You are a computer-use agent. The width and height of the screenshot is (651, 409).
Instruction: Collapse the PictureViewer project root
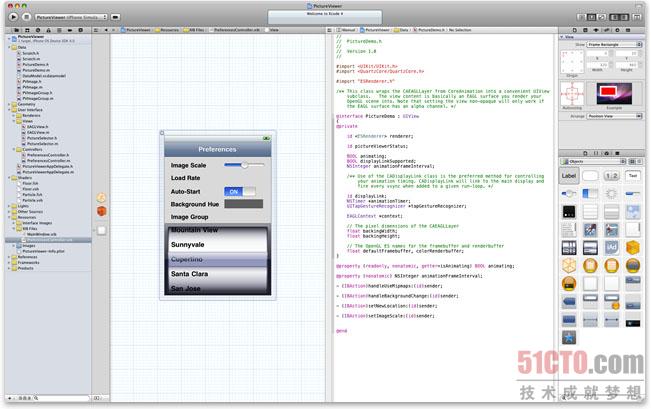point(9,38)
